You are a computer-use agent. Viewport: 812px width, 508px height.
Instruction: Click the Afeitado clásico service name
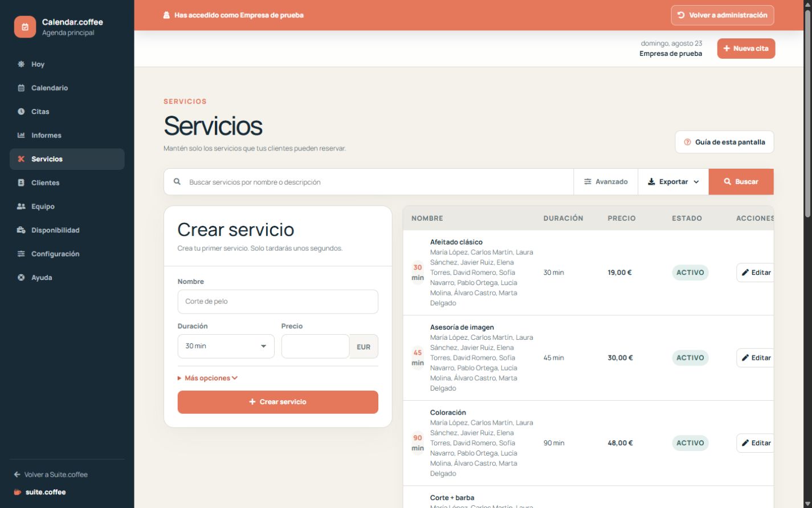point(456,242)
